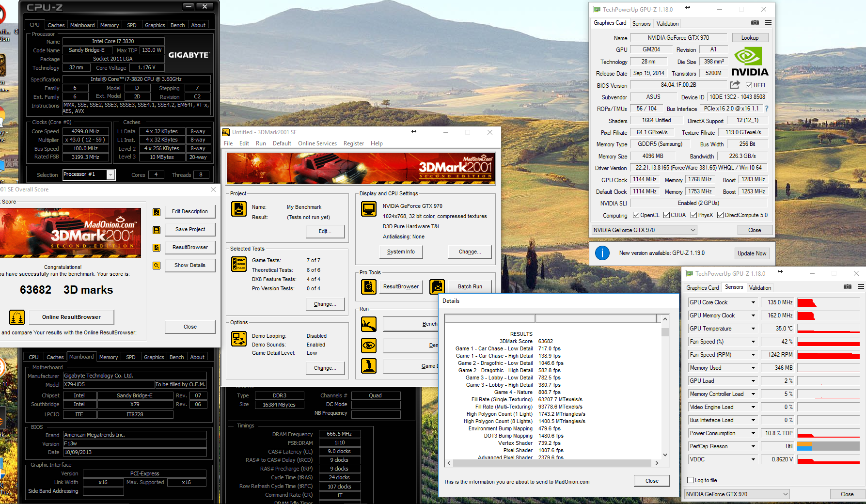Screen dimensions: 866x504
Task: Toggle the OpenCL checkbox
Action: click(636, 215)
